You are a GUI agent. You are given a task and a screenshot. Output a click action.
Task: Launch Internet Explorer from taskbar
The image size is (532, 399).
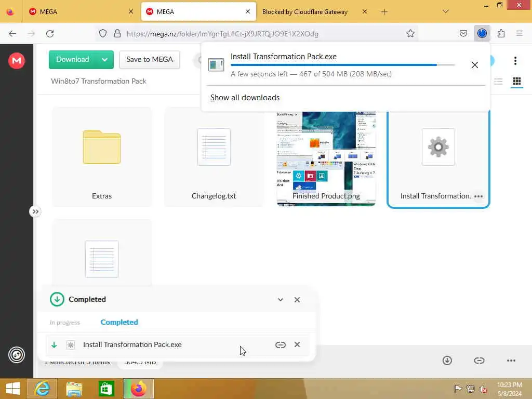coord(42,389)
